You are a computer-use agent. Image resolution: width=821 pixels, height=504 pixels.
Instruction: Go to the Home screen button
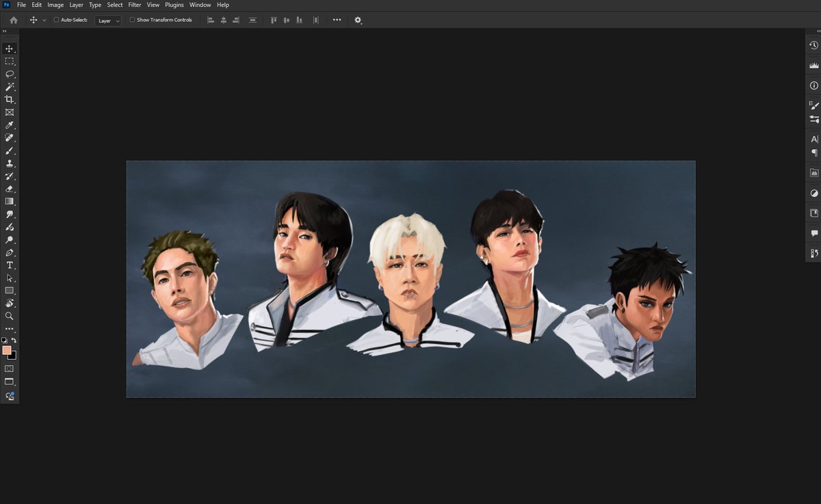pyautogui.click(x=14, y=21)
